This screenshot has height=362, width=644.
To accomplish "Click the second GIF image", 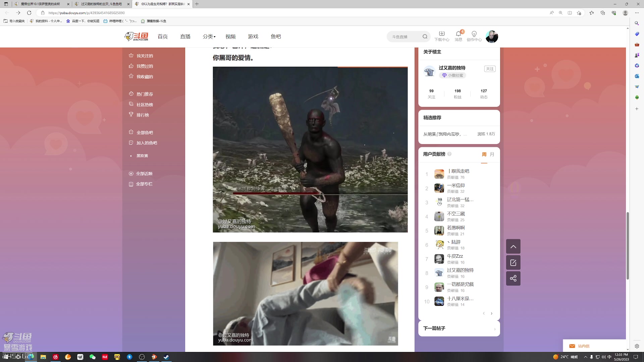I will (306, 294).
